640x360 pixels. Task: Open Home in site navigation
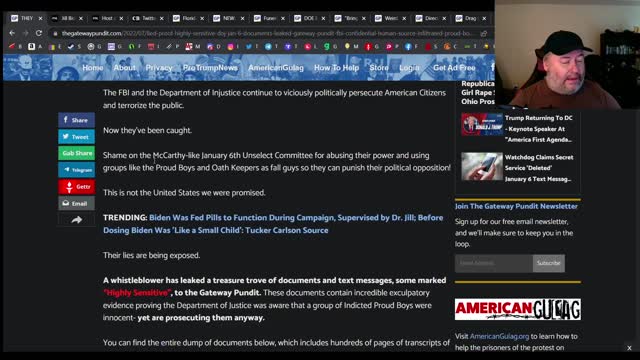point(93,68)
